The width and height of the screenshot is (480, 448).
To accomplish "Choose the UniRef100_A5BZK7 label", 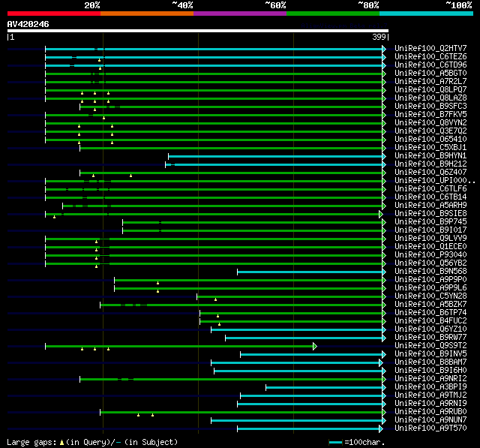I will [x=430, y=305].
